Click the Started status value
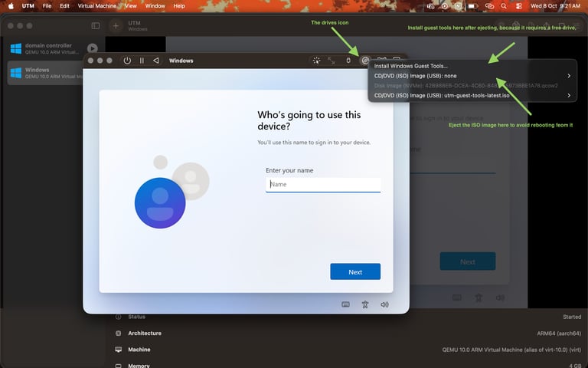This screenshot has height=368, width=588. (572, 317)
